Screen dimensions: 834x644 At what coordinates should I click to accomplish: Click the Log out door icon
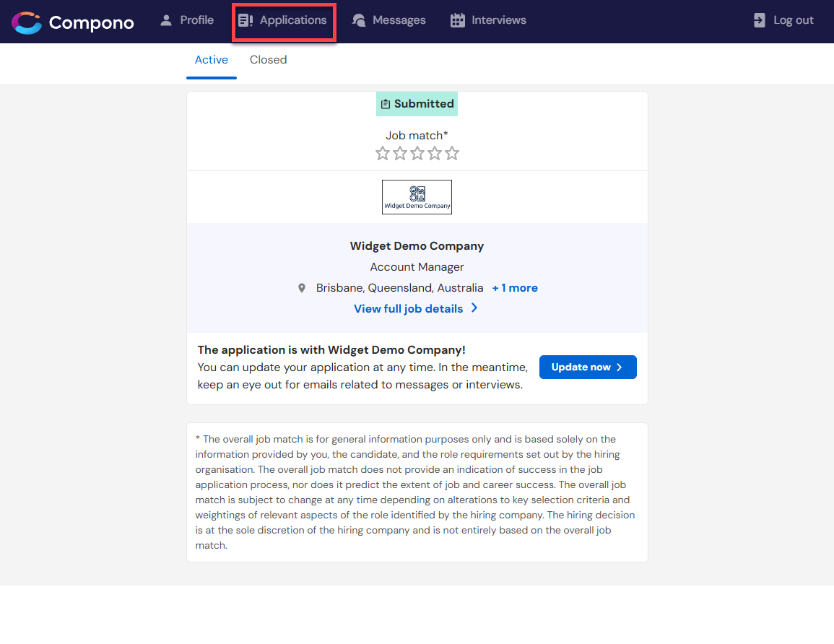[760, 20]
